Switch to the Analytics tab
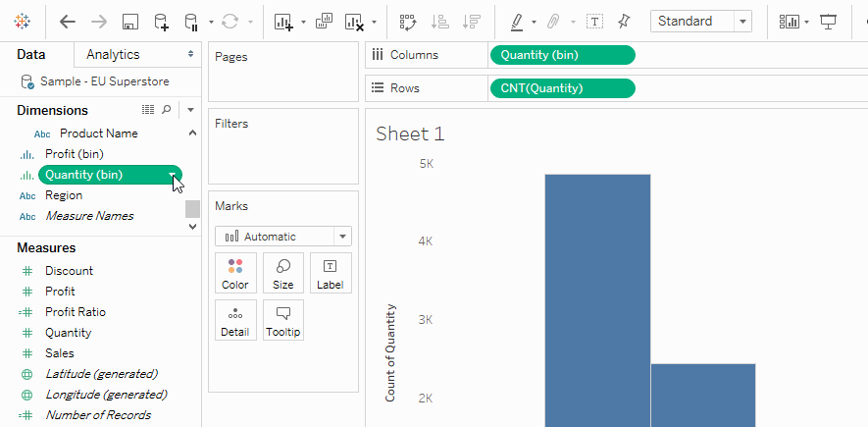Screen dimensions: 868x427 [137, 54]
